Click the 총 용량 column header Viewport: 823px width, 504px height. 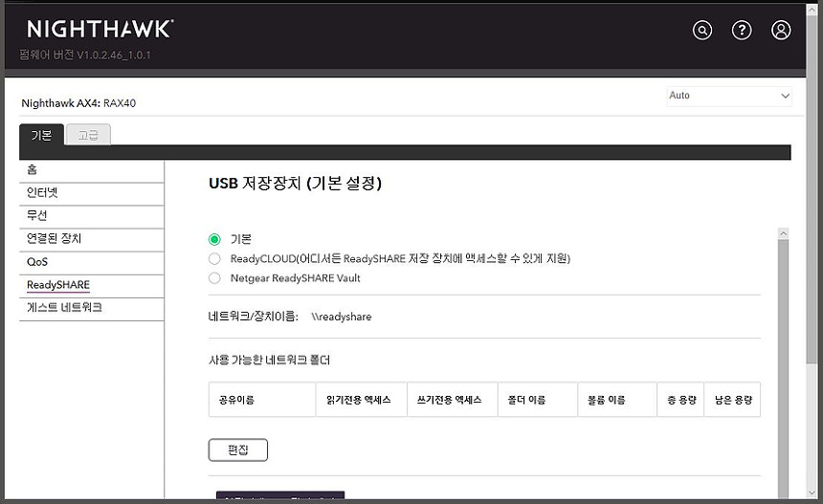tap(680, 400)
